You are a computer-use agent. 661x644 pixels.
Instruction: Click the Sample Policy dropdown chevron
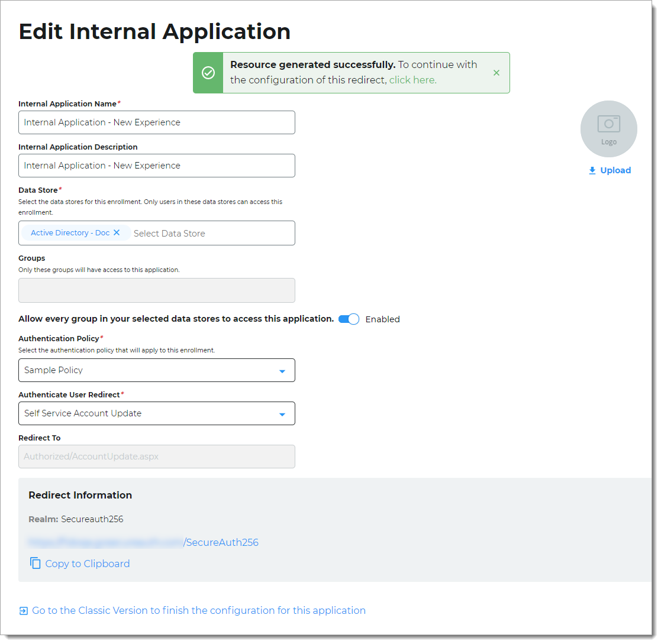(282, 370)
